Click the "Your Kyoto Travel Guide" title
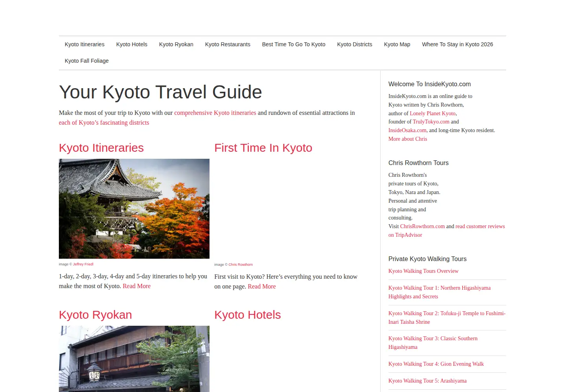 160,92
